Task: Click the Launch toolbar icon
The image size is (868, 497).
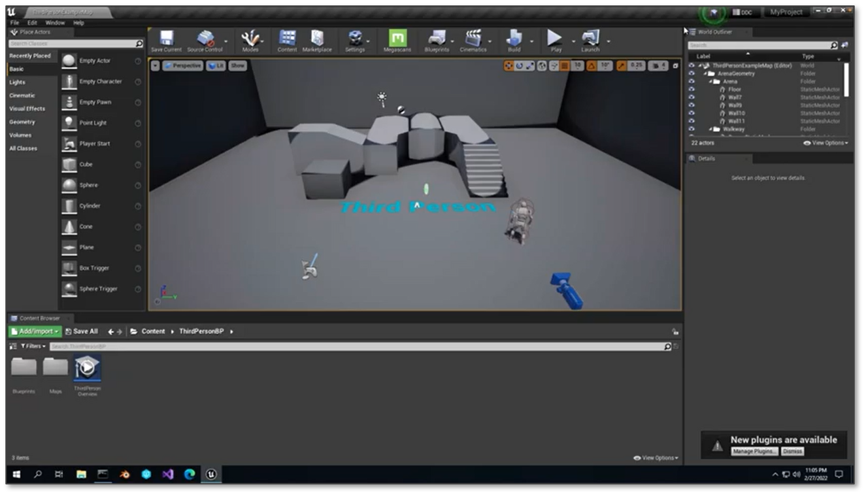Action: pos(590,41)
